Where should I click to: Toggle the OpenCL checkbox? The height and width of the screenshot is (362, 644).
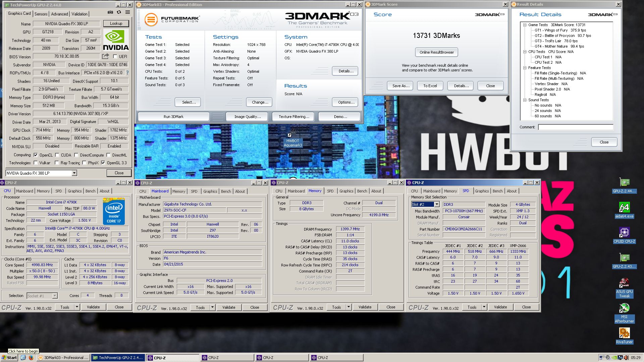(36, 155)
